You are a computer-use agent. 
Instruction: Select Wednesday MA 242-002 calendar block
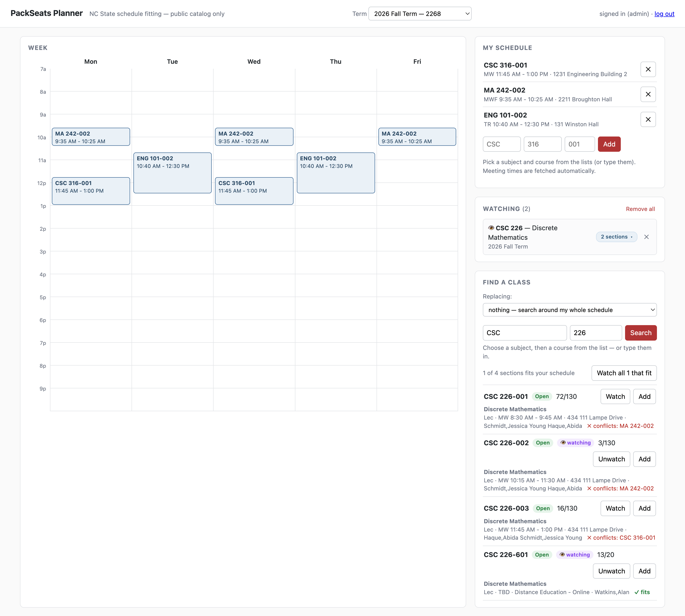(254, 137)
